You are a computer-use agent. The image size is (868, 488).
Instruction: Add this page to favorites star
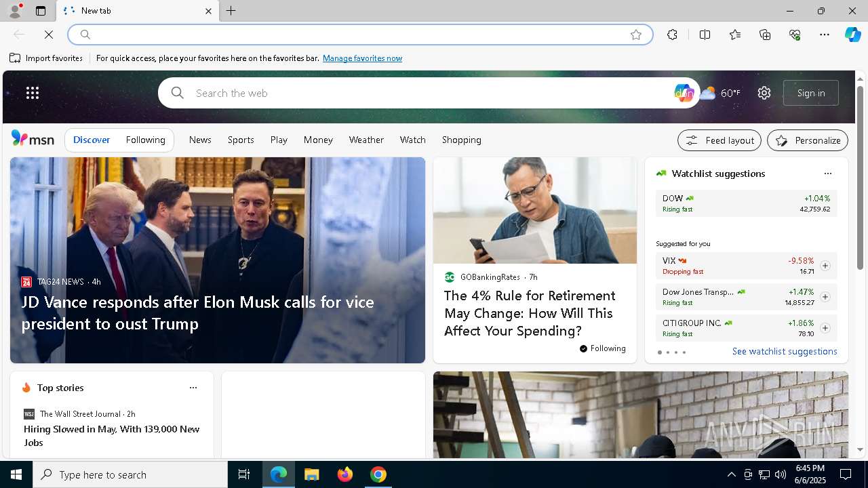point(636,35)
